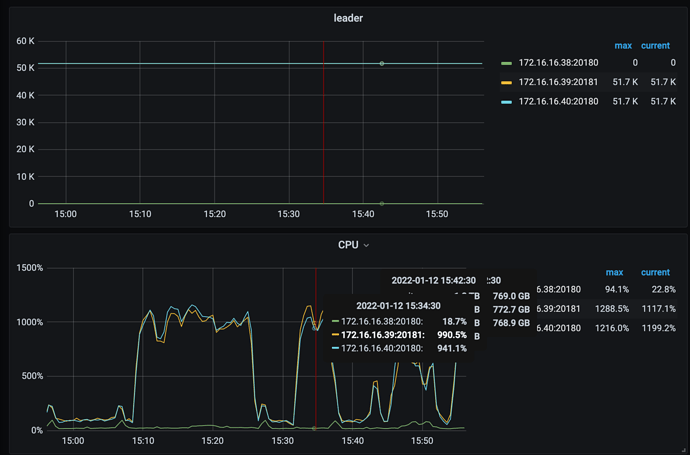Click the CPU panel title
Image resolution: width=690 pixels, height=455 pixels.
[x=348, y=245]
